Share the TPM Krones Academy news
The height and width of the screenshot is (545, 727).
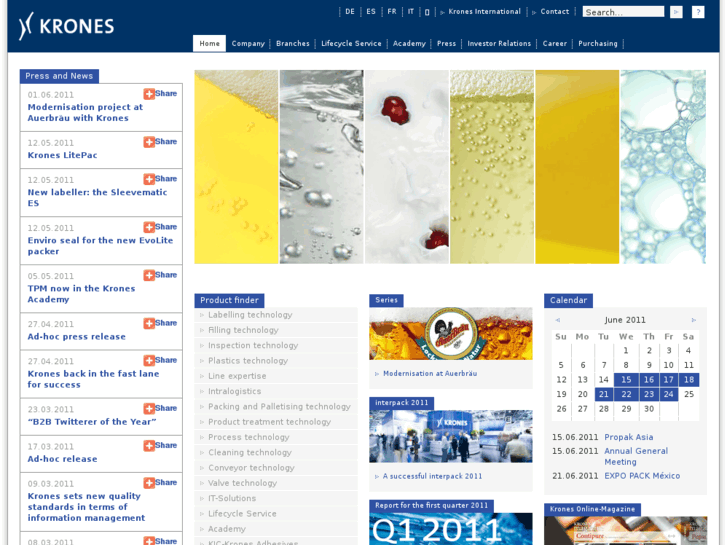[x=160, y=275]
